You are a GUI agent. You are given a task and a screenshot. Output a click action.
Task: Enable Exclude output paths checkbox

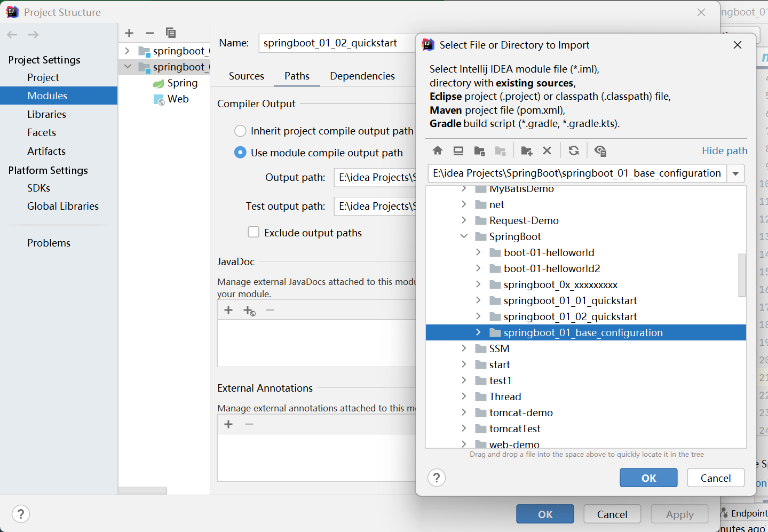(x=254, y=232)
